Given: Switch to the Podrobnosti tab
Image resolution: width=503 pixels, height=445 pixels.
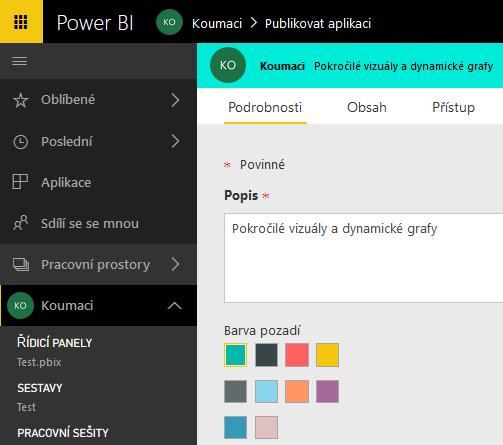Looking at the screenshot, I should point(265,107).
